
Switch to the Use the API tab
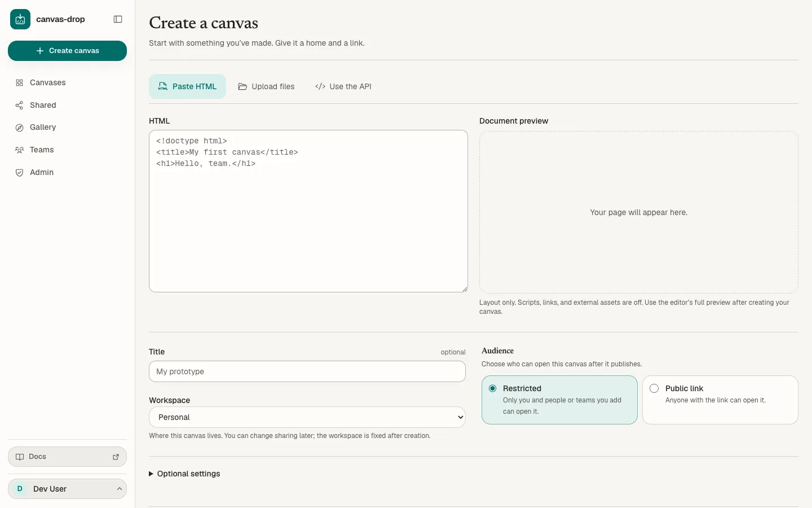[343, 86]
